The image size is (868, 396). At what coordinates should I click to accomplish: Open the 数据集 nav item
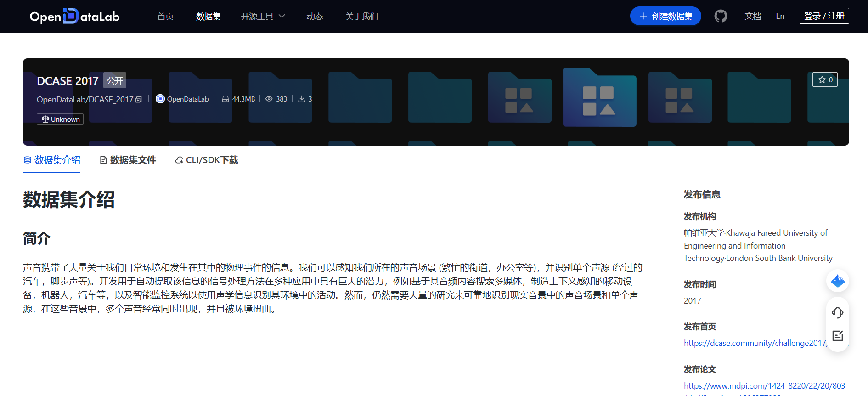(209, 17)
